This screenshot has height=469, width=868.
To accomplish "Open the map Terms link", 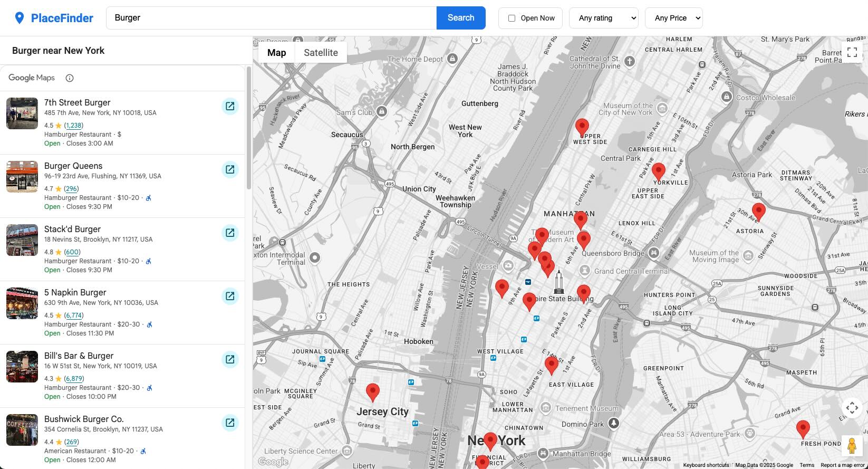I will click(x=806, y=465).
